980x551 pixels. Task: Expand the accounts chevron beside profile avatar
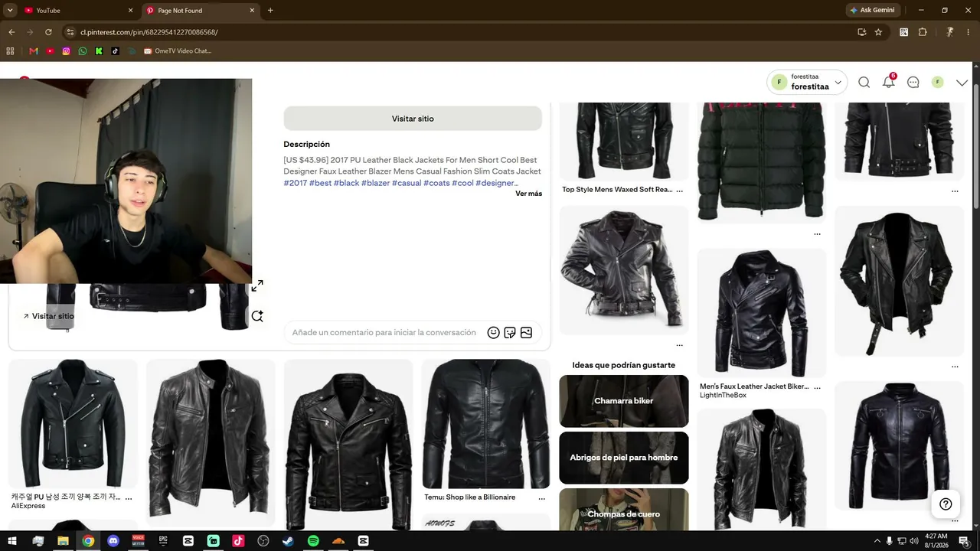962,83
